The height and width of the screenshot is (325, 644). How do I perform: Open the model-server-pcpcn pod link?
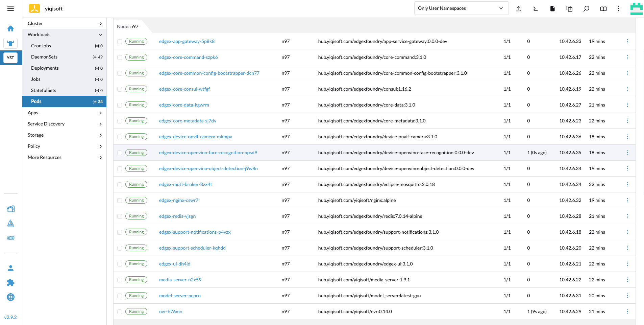coord(180,296)
